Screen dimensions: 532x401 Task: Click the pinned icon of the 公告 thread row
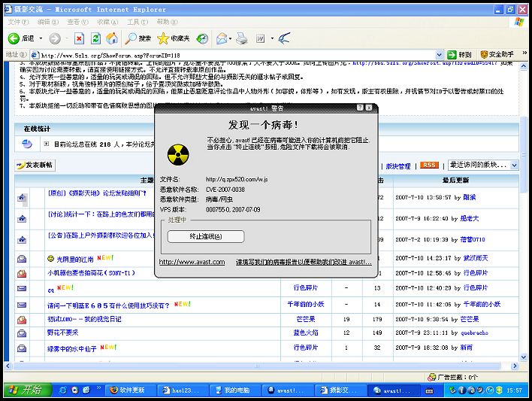[x=22, y=239]
